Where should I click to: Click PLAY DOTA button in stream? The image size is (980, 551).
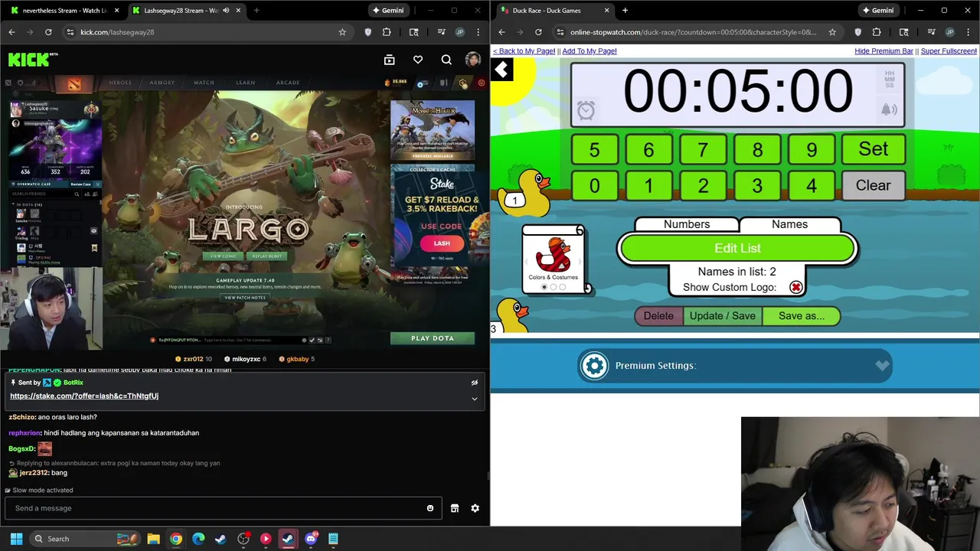[x=433, y=338]
